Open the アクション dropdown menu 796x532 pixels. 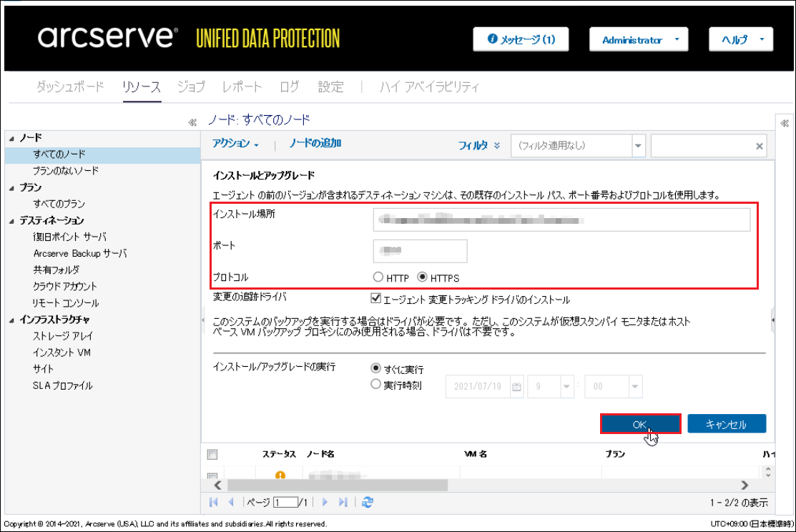tap(236, 144)
